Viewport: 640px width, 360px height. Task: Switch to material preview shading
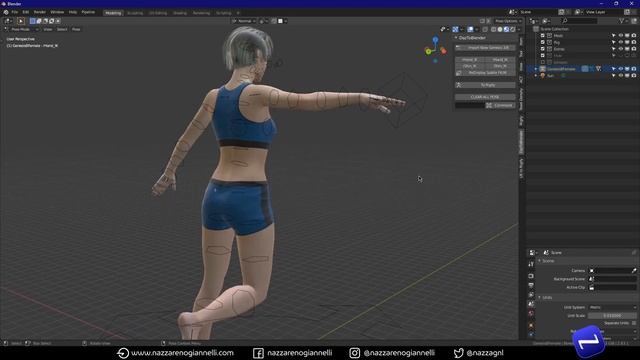[x=507, y=29]
